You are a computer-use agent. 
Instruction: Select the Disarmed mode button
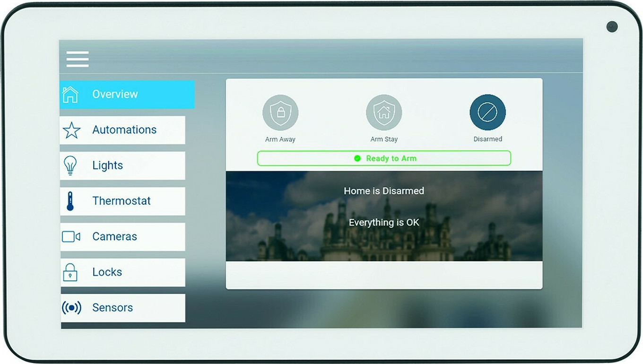click(x=487, y=113)
